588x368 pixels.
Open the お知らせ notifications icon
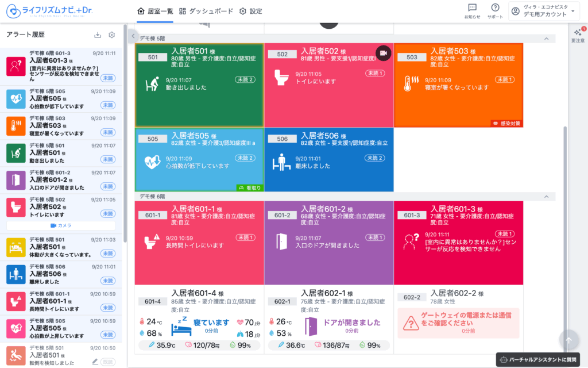point(472,10)
